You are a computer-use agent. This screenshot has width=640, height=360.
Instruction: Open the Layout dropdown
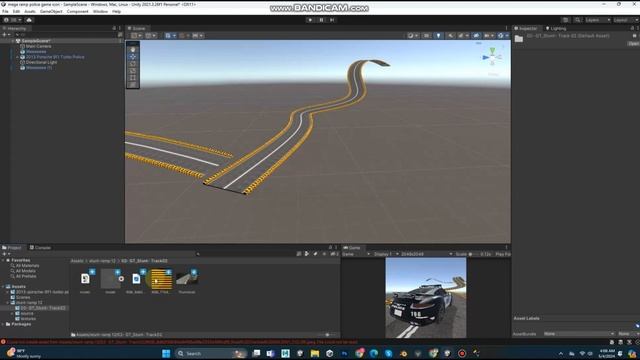[x=625, y=20]
